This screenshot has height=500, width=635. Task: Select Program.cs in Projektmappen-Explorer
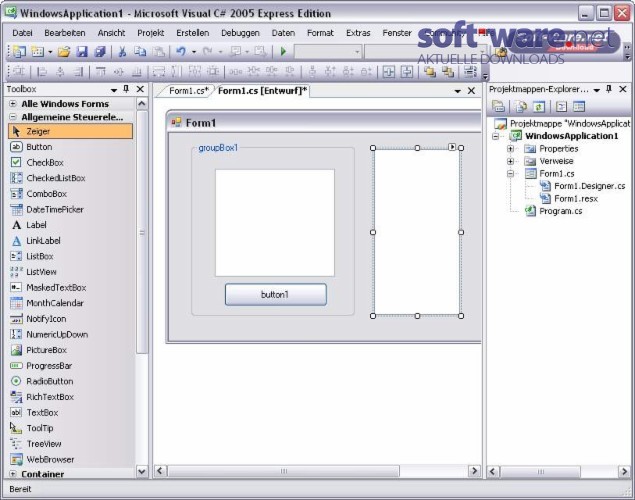[560, 211]
